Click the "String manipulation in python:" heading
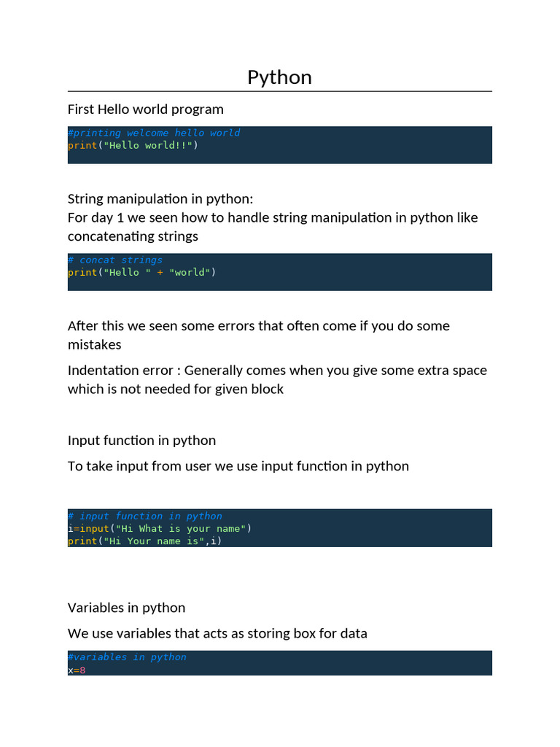The image size is (560, 747). (160, 199)
